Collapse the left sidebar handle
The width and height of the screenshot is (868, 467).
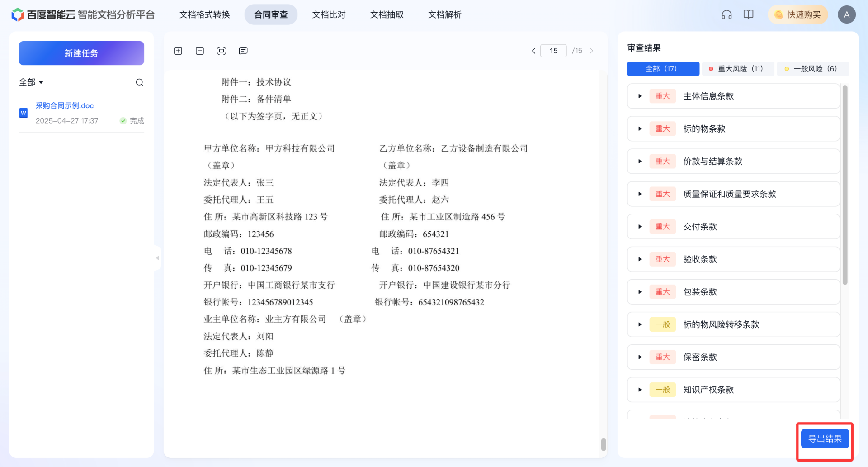[x=157, y=258]
